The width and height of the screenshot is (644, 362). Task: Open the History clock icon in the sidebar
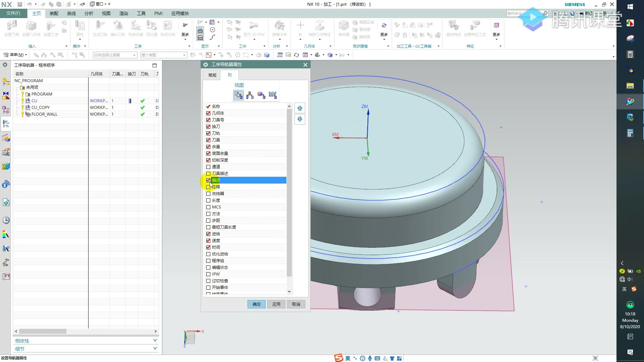click(6, 220)
